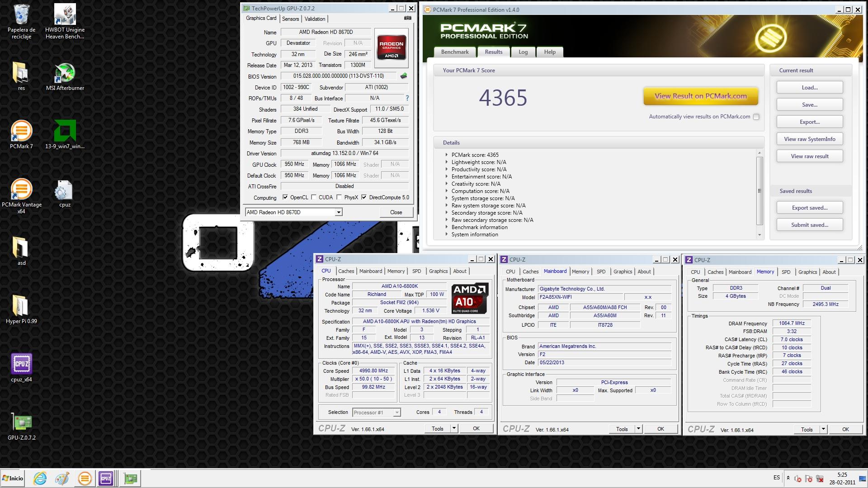Click the ES language indicator in taskbar
Viewport: 868px width, 488px height.
[777, 478]
